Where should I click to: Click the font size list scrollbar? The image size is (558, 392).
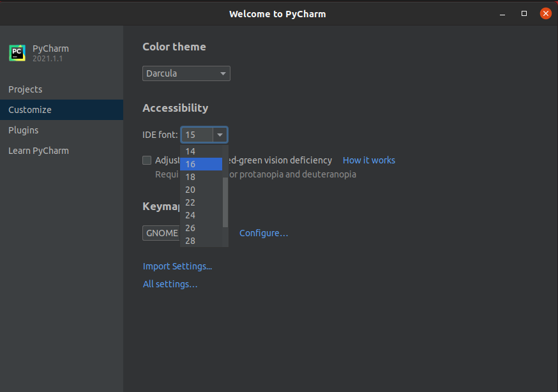225,202
